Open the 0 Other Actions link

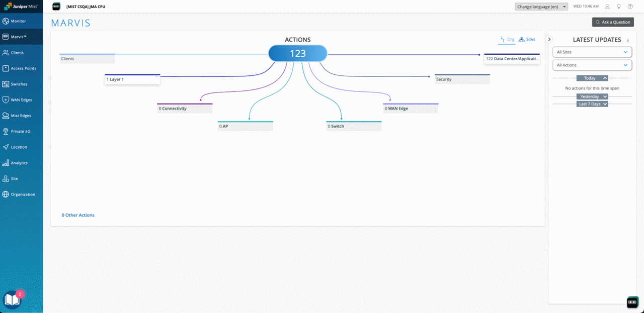(x=78, y=215)
